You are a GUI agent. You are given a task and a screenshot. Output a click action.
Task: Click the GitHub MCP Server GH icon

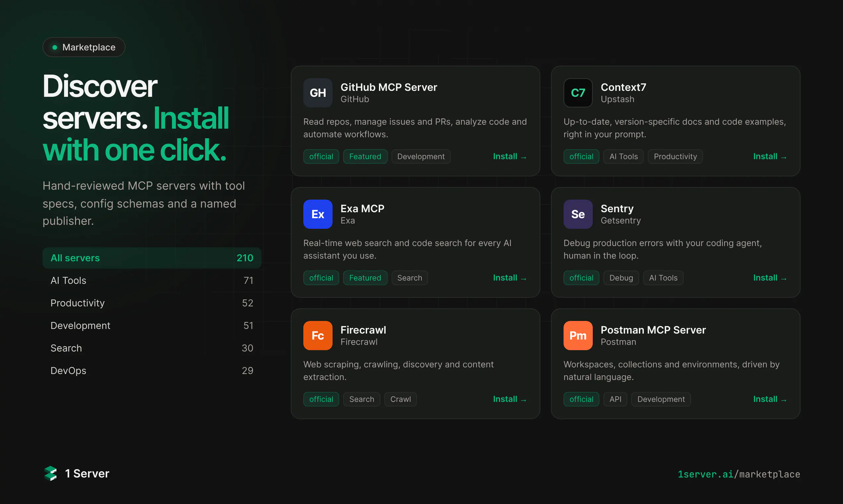coord(318,93)
